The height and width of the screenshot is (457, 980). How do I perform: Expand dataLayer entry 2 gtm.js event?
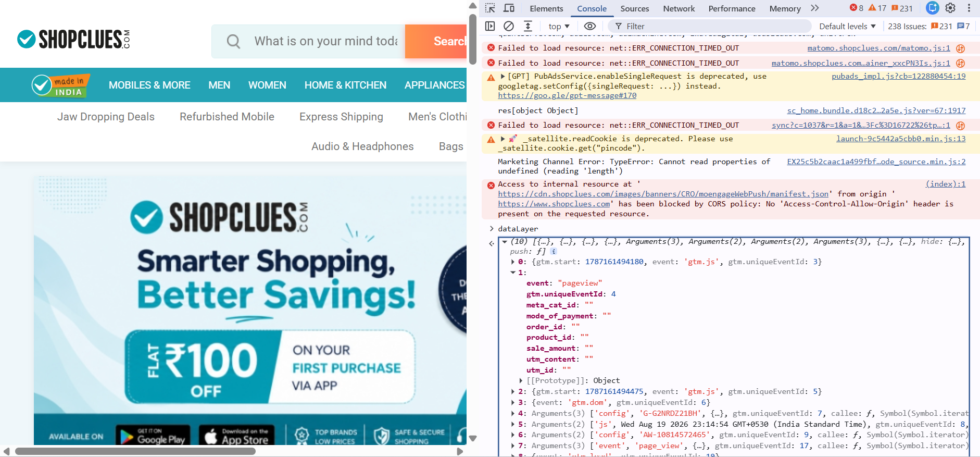tap(513, 391)
